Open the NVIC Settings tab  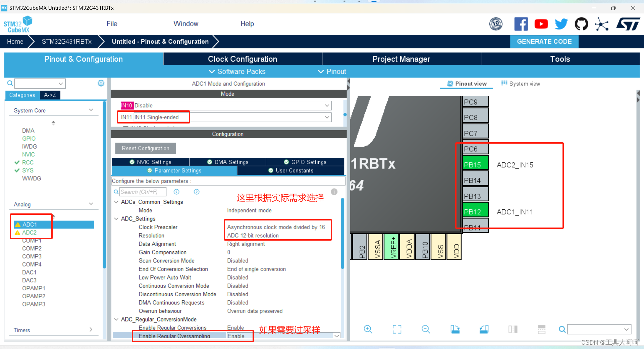point(150,162)
